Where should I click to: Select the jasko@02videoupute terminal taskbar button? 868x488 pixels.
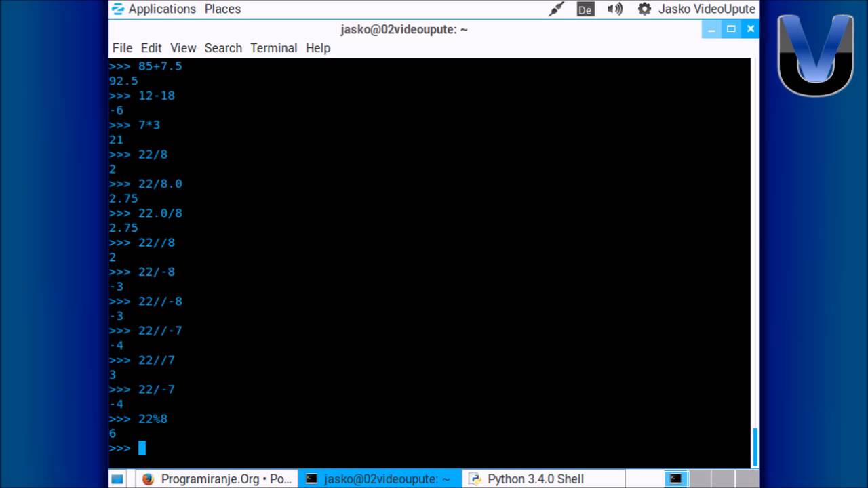click(x=380, y=479)
